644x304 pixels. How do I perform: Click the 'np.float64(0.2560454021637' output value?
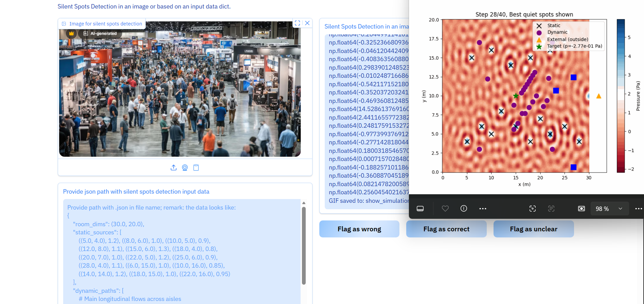pos(369,192)
